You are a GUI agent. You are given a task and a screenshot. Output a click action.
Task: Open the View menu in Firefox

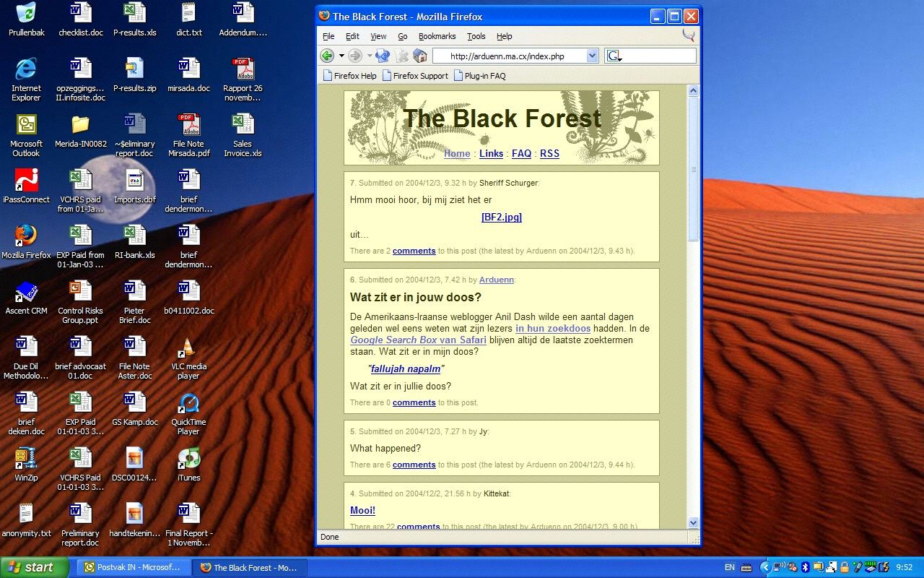(378, 36)
